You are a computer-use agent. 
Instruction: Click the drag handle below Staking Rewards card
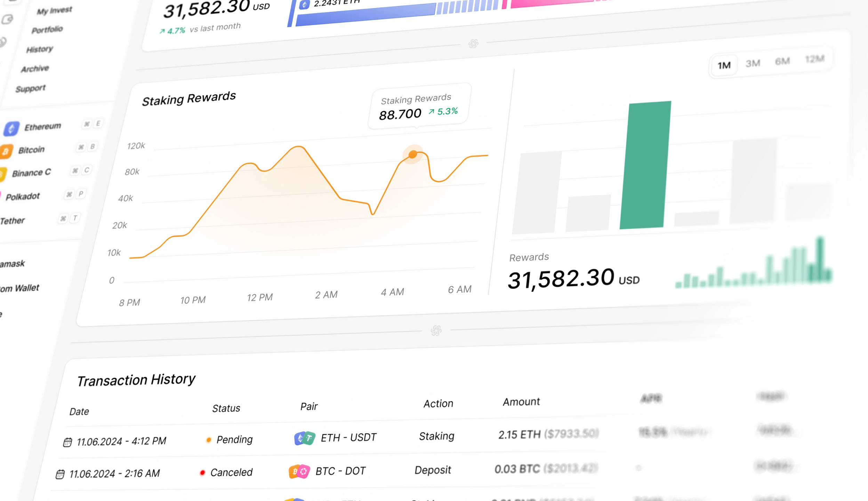[x=436, y=330]
